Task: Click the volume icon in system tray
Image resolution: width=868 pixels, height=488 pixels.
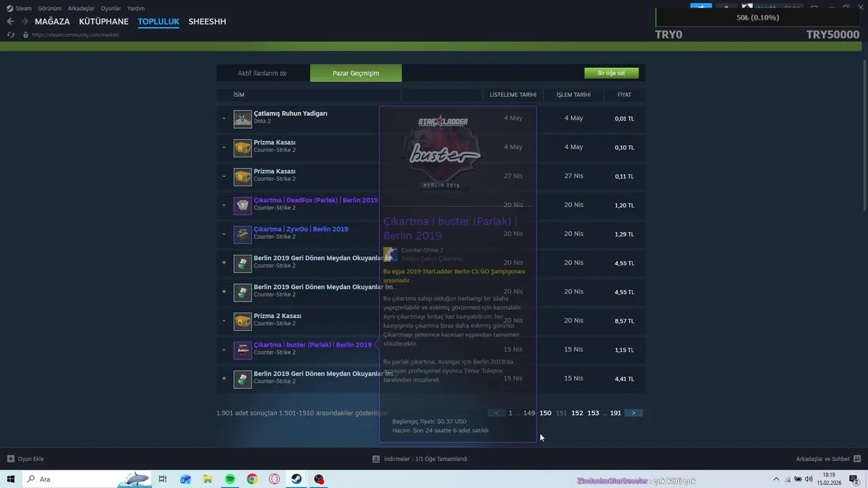Action: coord(809,479)
